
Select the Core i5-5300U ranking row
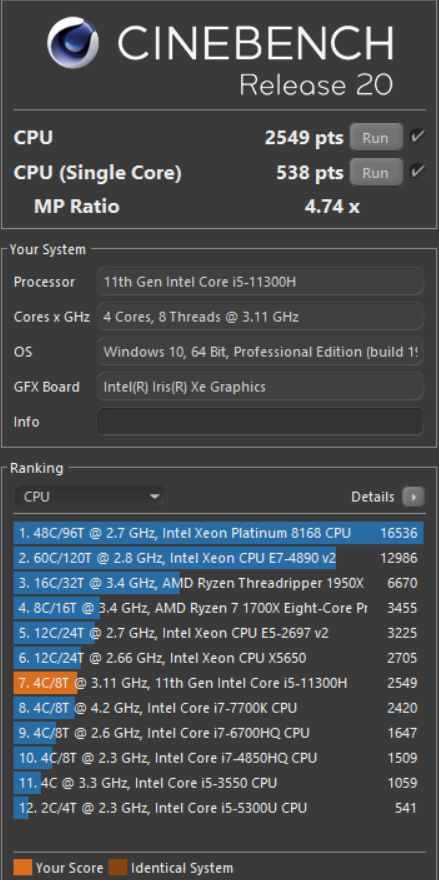[x=218, y=808]
